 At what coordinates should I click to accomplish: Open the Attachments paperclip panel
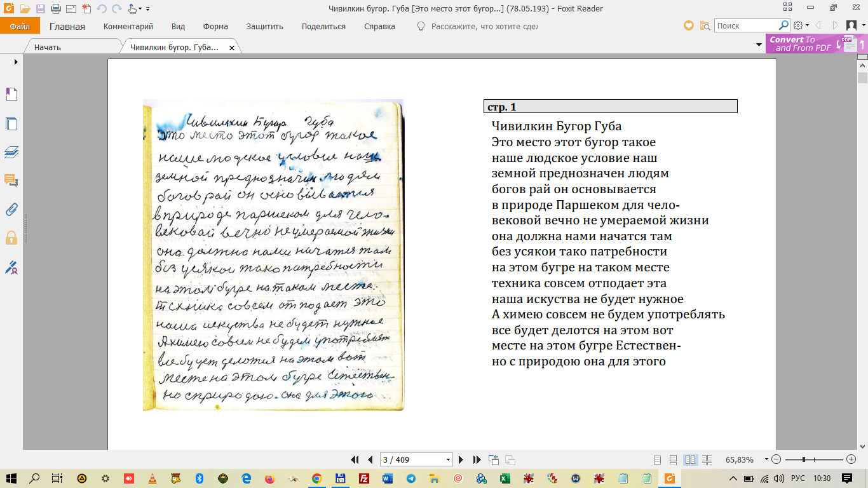click(11, 209)
